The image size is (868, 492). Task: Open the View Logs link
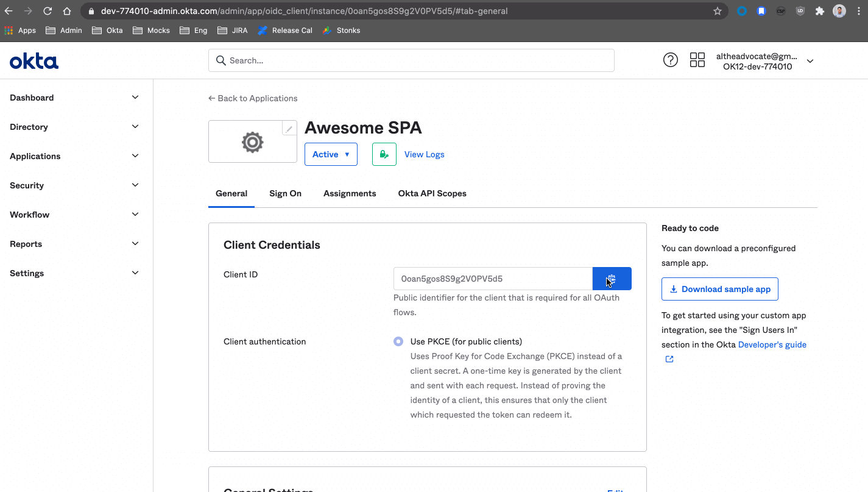click(x=424, y=154)
